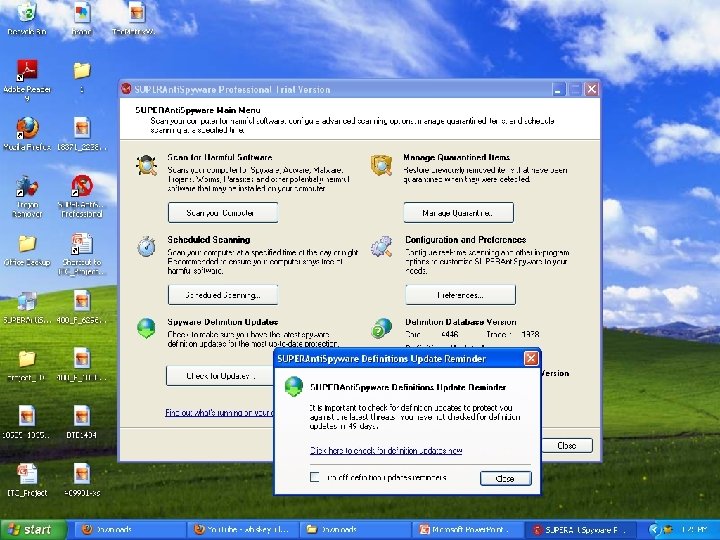Click the Scan for Harmful Software magnifier icon

(x=146, y=165)
